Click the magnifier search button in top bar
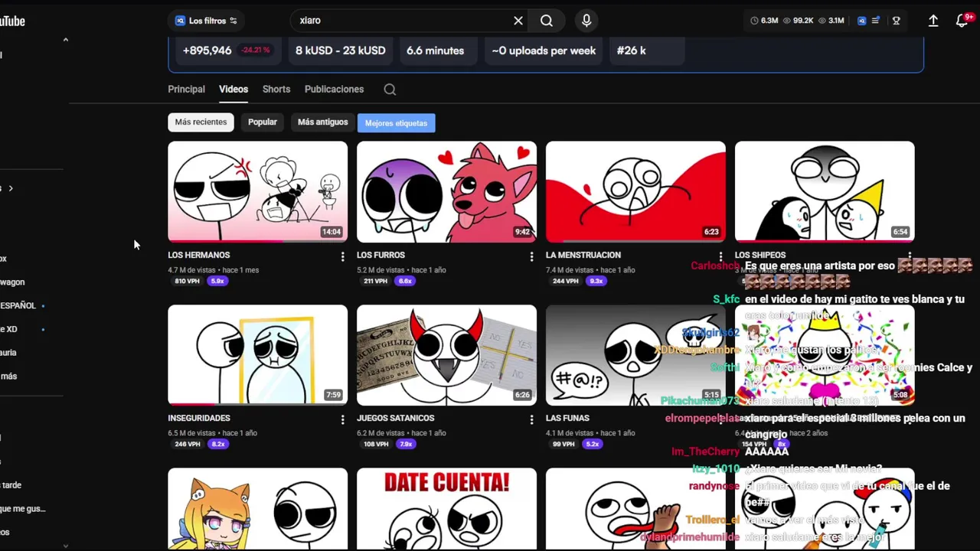The image size is (980, 551). pos(547,21)
